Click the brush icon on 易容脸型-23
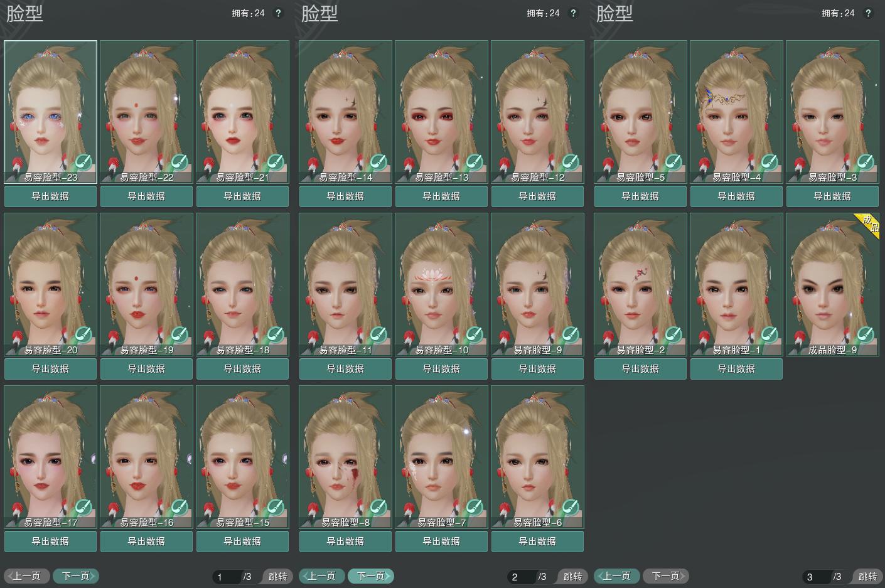 83,163
